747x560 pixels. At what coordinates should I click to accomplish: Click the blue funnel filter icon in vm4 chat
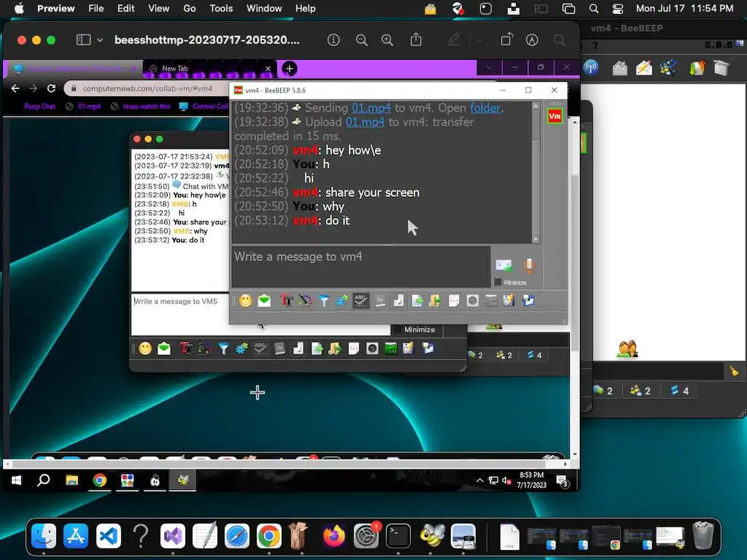click(323, 300)
